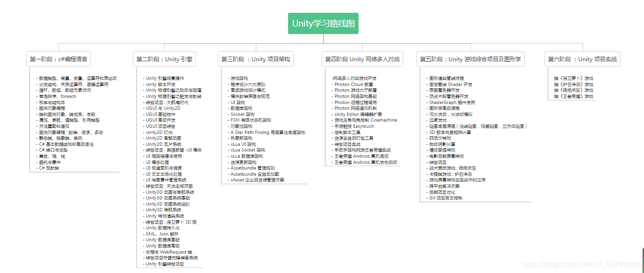Viewport: 644px width, 273px height.
Task: Click the 'Assetbundle 管理规则' line
Action: pyautogui.click(x=251, y=168)
